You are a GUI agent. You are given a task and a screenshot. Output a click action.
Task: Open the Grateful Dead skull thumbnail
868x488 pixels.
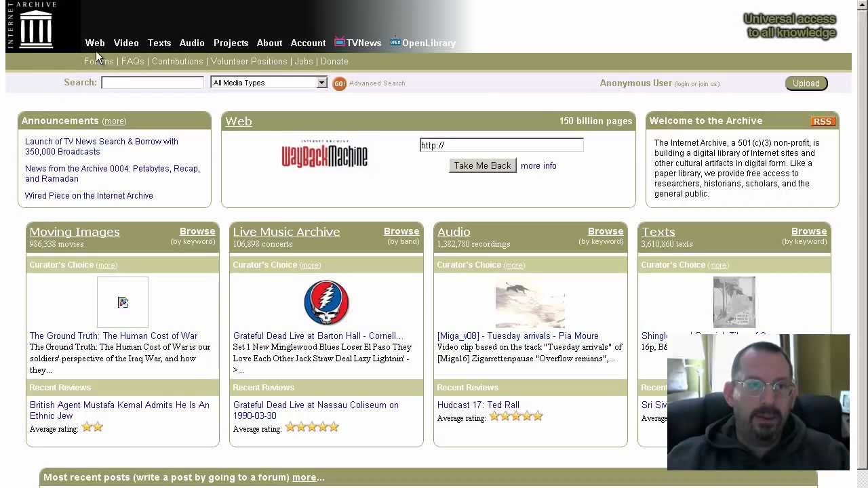(x=326, y=302)
